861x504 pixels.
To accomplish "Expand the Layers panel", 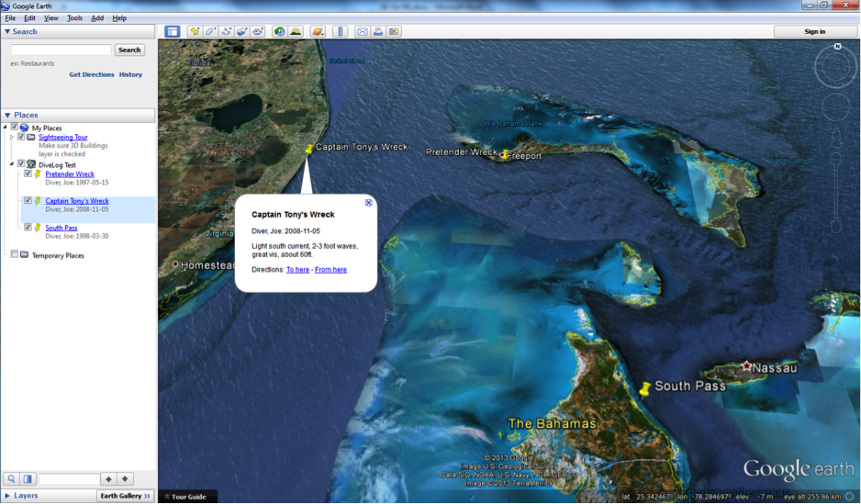I will 7,495.
